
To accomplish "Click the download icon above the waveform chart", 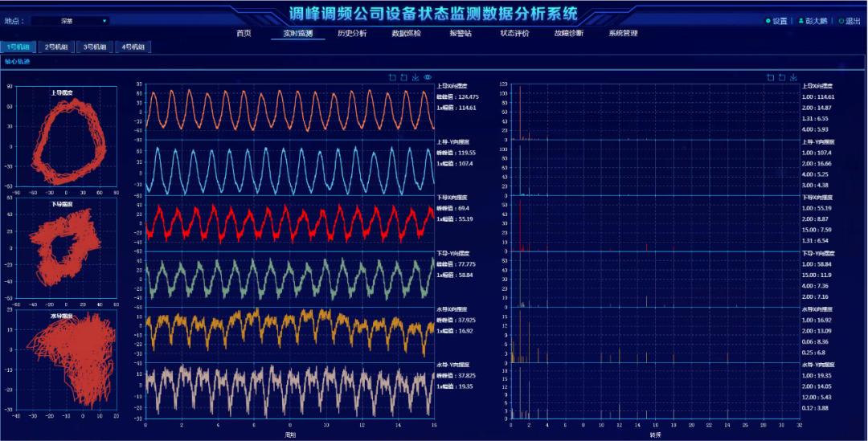I will coord(416,77).
